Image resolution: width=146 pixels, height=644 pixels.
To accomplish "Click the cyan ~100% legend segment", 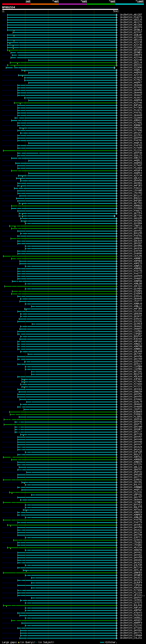I will pyautogui.click(x=130, y=4).
